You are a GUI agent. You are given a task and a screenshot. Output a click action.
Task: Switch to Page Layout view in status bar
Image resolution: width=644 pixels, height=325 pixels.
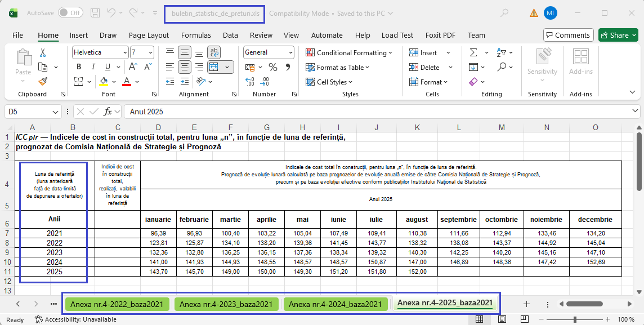tap(500, 319)
